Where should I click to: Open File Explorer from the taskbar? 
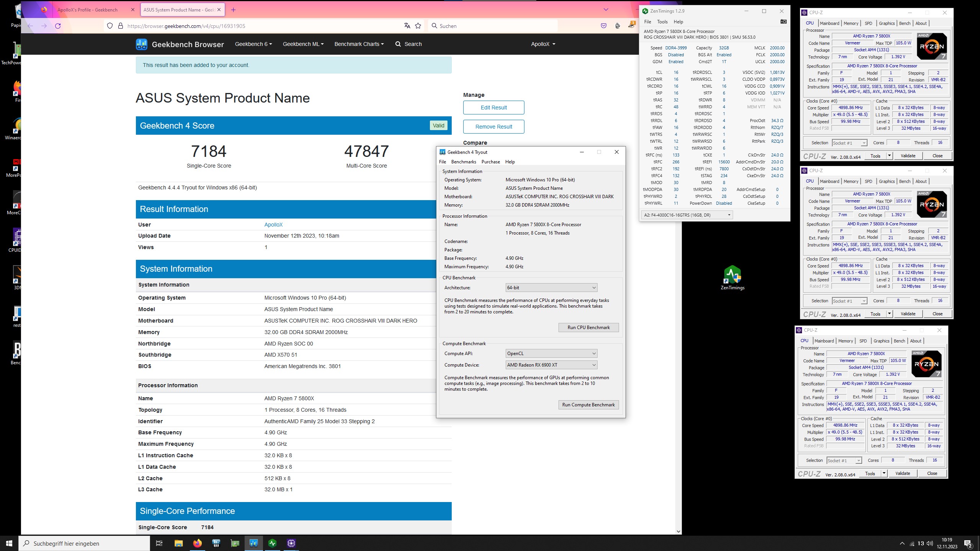point(178,543)
